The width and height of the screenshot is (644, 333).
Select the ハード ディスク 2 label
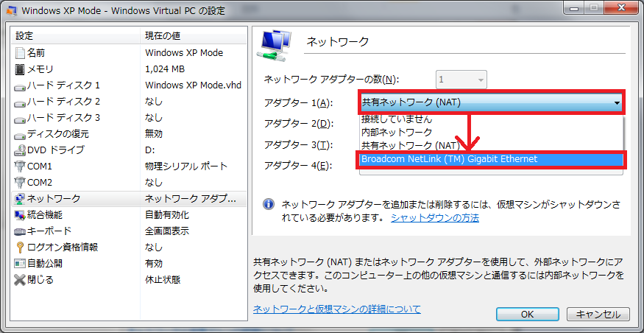coord(63,102)
